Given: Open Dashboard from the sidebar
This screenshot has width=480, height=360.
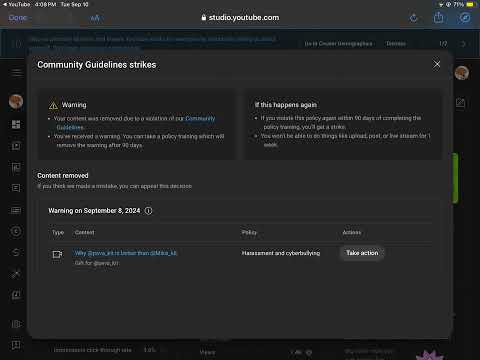Looking at the screenshot, I should (x=16, y=124).
